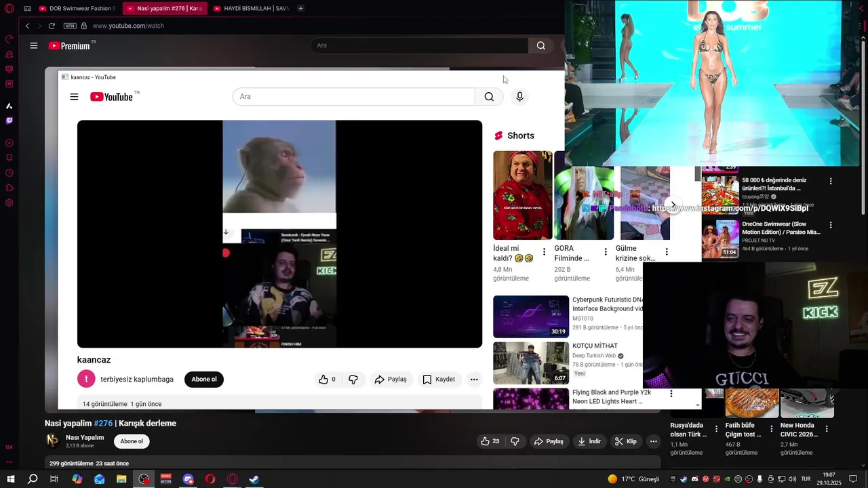The image size is (868, 488).
Task: Open browsing history clock icon in sidebar
Action: point(9,173)
